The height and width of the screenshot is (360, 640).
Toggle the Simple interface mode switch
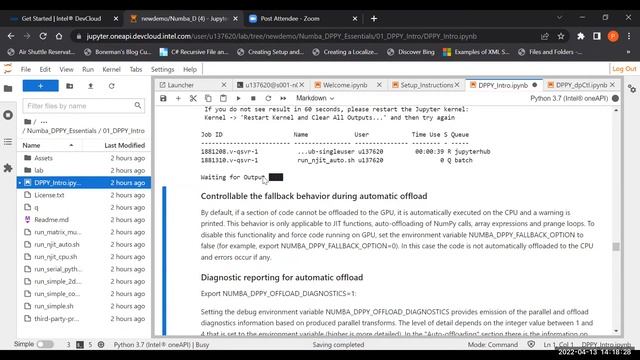(45, 344)
